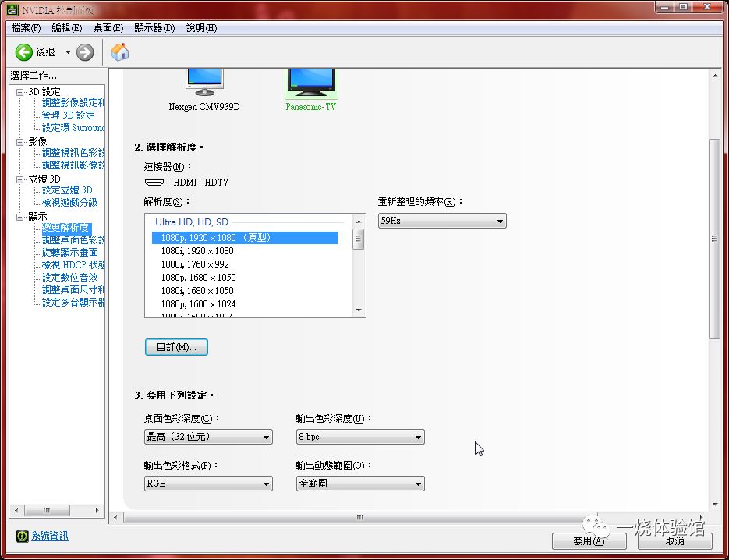
Task: Open the 顯示器(D) menu
Action: coord(154,28)
